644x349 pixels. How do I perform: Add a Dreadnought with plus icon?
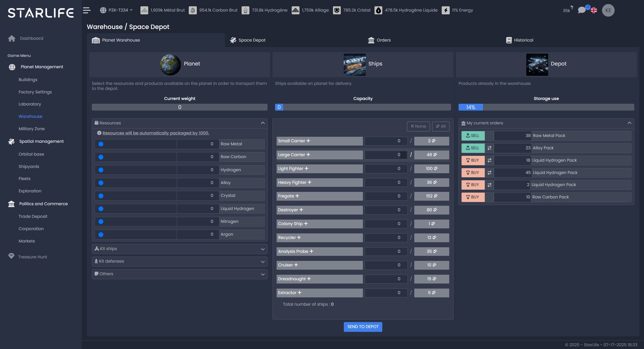point(309,279)
